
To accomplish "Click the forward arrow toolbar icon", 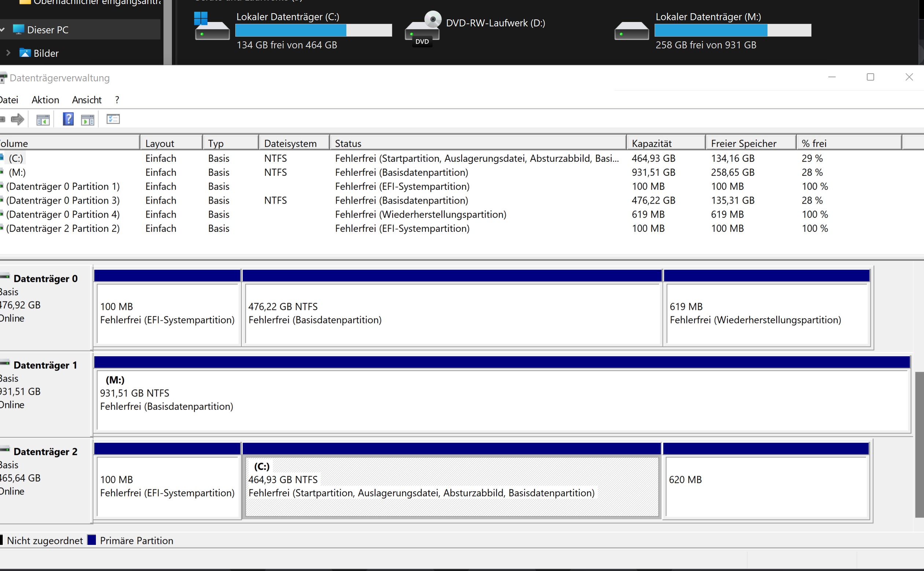I will click(x=17, y=120).
